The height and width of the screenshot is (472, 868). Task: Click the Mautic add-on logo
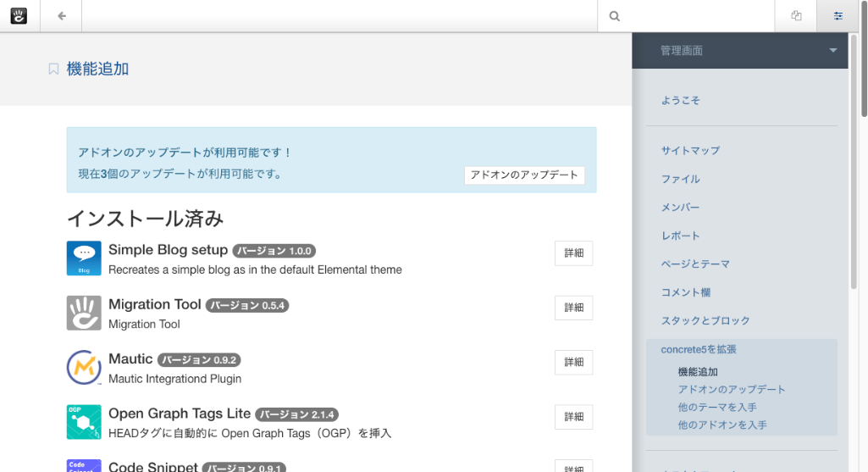click(84, 367)
